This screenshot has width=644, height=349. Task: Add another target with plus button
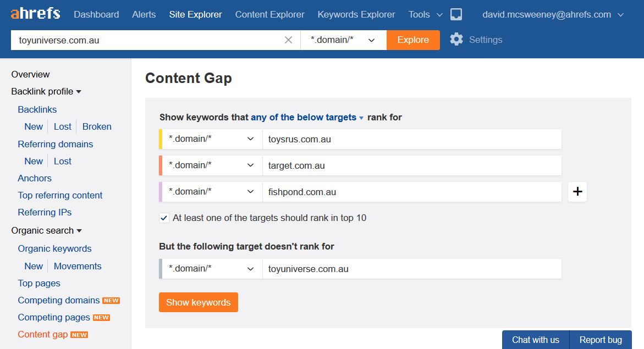click(577, 192)
